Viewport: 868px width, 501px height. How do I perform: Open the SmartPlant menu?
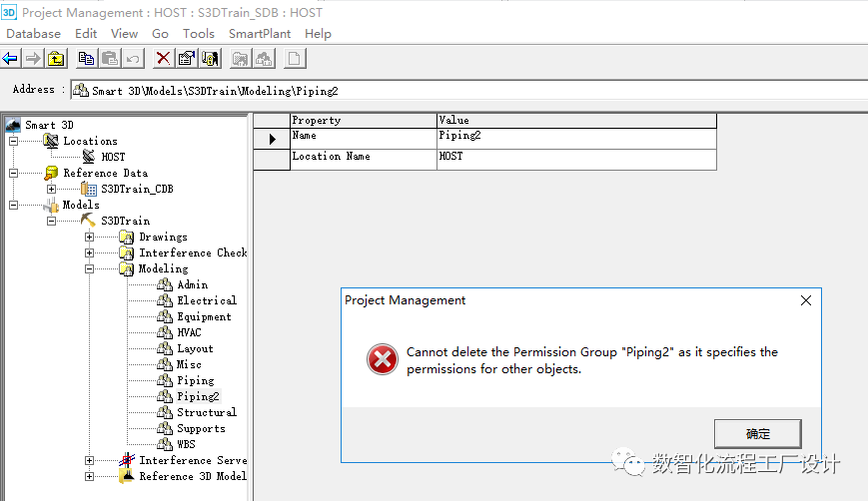tap(260, 34)
